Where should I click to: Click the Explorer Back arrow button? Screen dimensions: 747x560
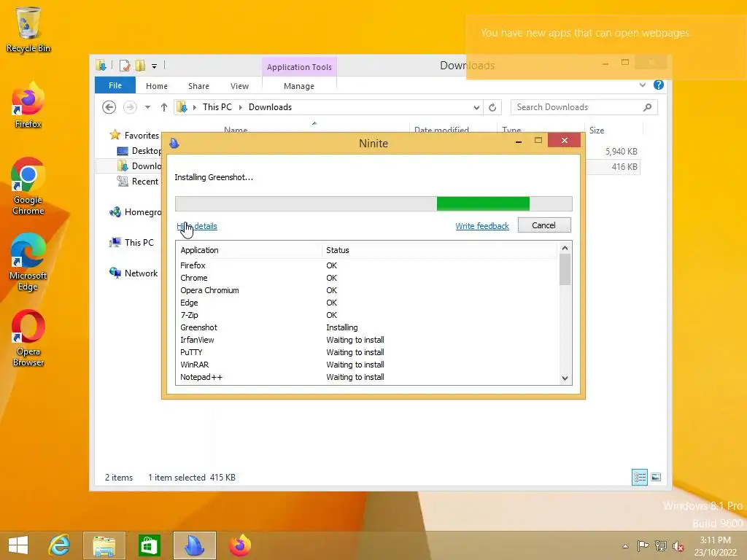109,107
